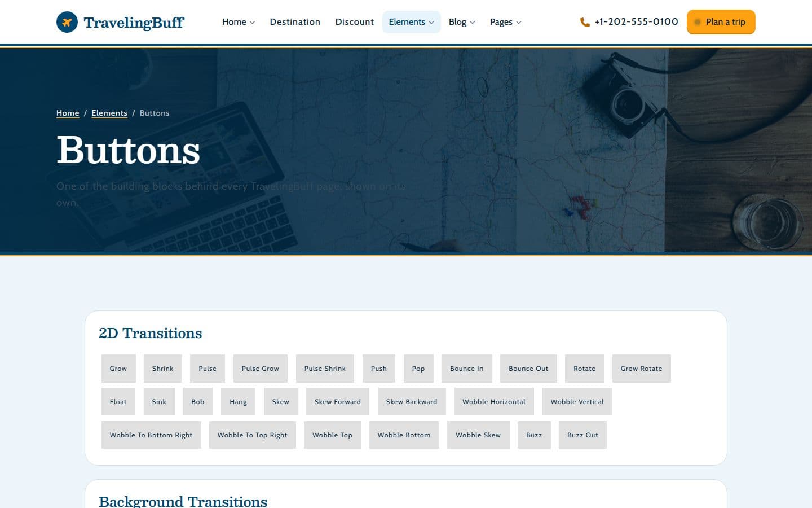Click the Push button
Viewport: 812px width, 508px height.
click(379, 369)
